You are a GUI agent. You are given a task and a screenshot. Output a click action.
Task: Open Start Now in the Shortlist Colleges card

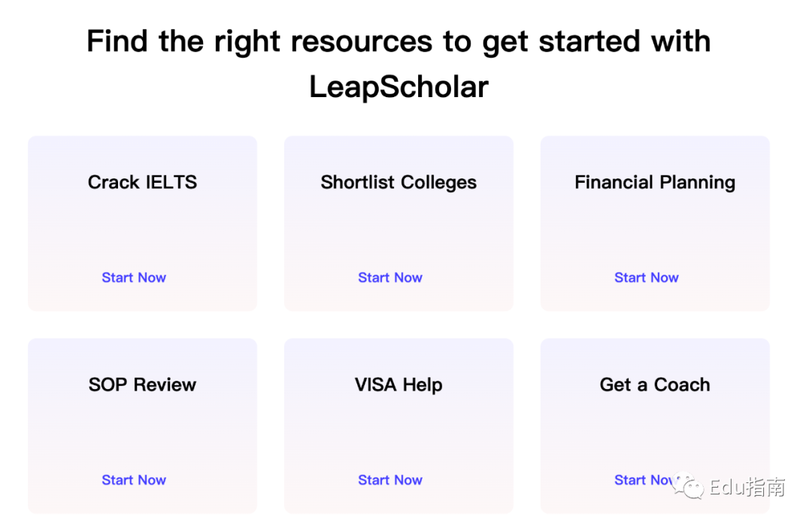(390, 278)
